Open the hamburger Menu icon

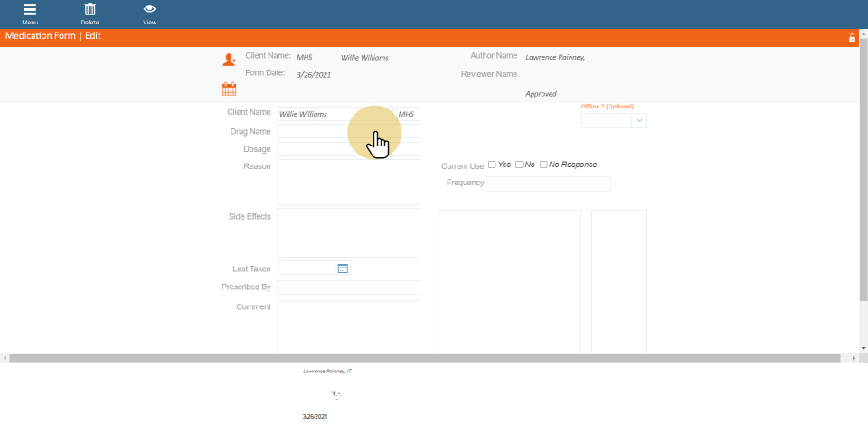click(x=30, y=10)
